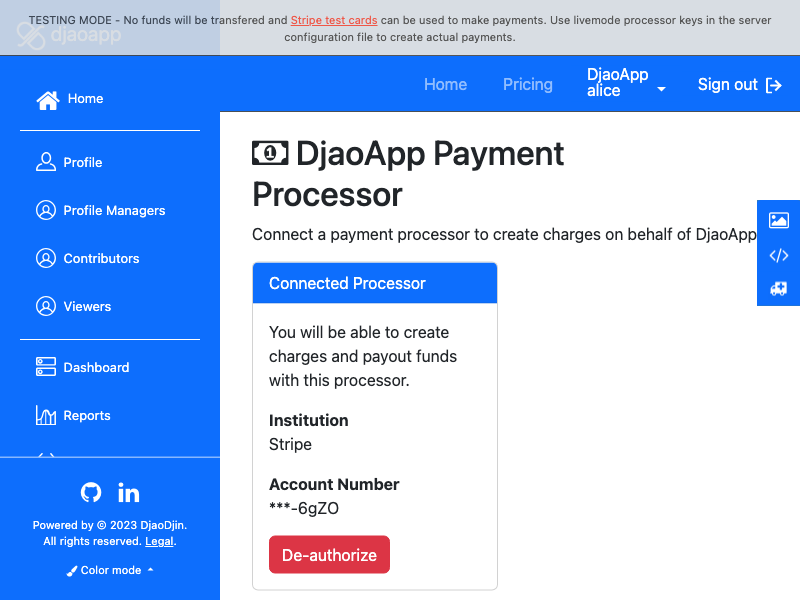800x600 pixels.
Task: Click the Dashboard server icon in sidebar
Action: tap(46, 367)
